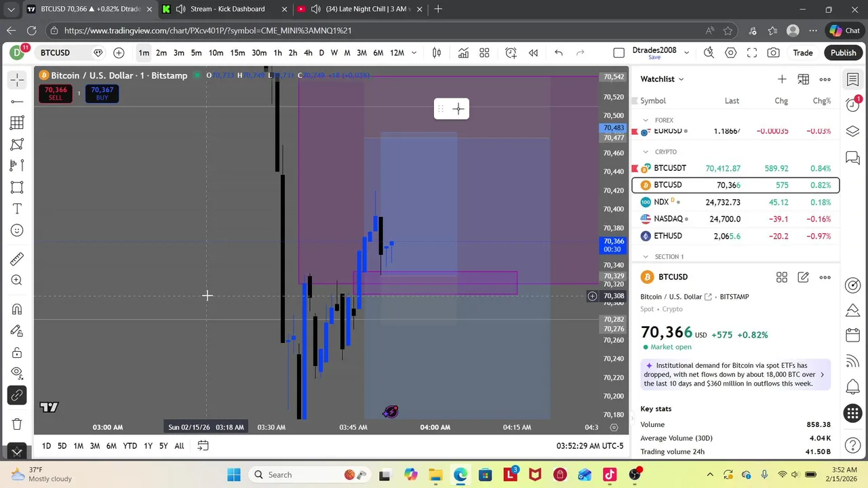The width and height of the screenshot is (868, 488).
Task: Open the forecasting and position tools
Action: click(x=17, y=165)
